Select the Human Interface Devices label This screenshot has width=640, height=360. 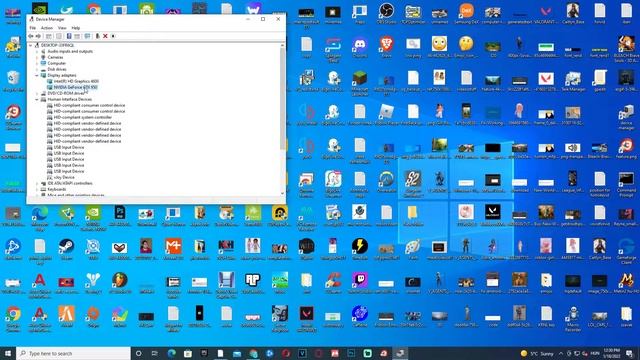click(x=69, y=99)
